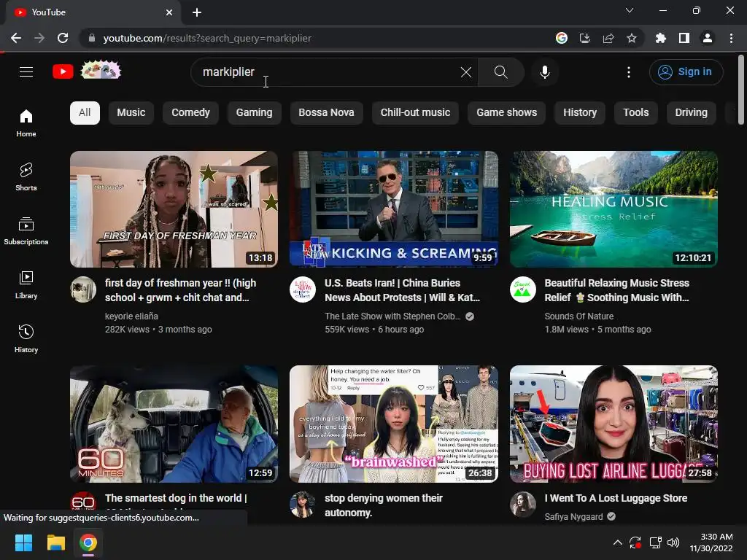
Task: Click the Sign in button
Action: click(x=686, y=72)
